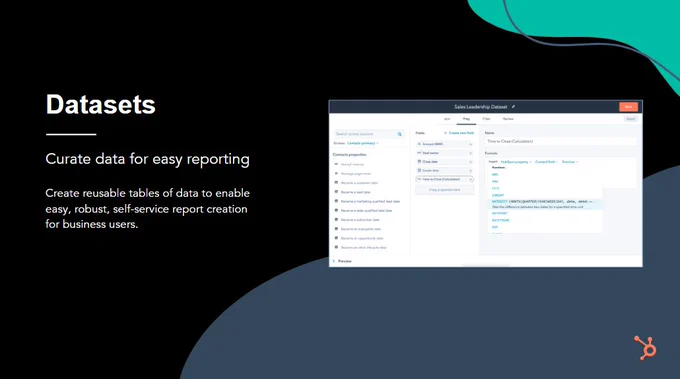Select the Time to Close (Calculation) field chip
This screenshot has width=680, height=379.
(x=445, y=179)
